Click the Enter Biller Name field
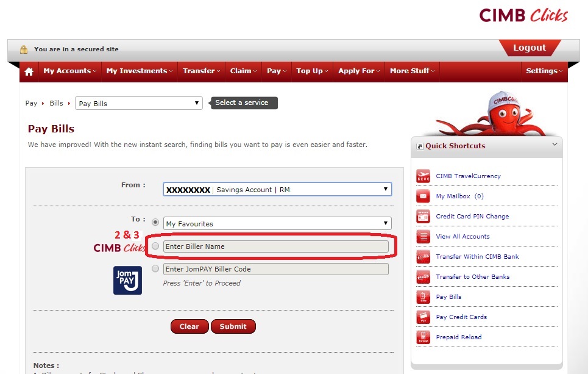Screen dimensions: 588x374 pos(276,246)
